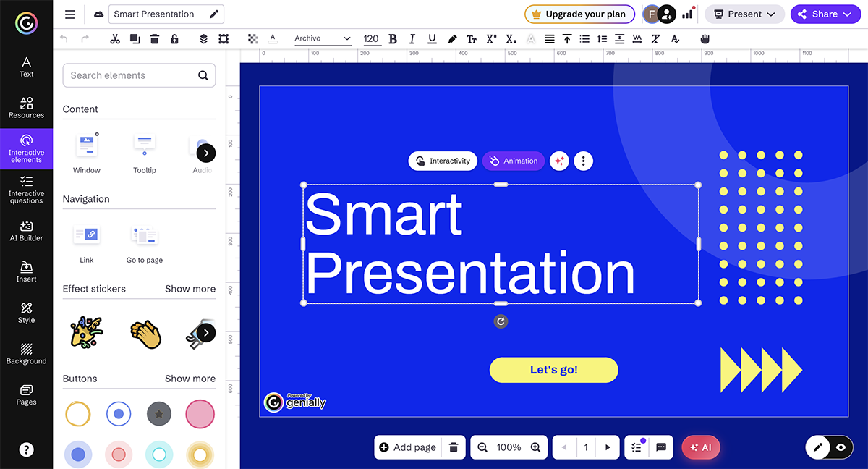
Task: Toggle underline formatting
Action: click(x=432, y=39)
